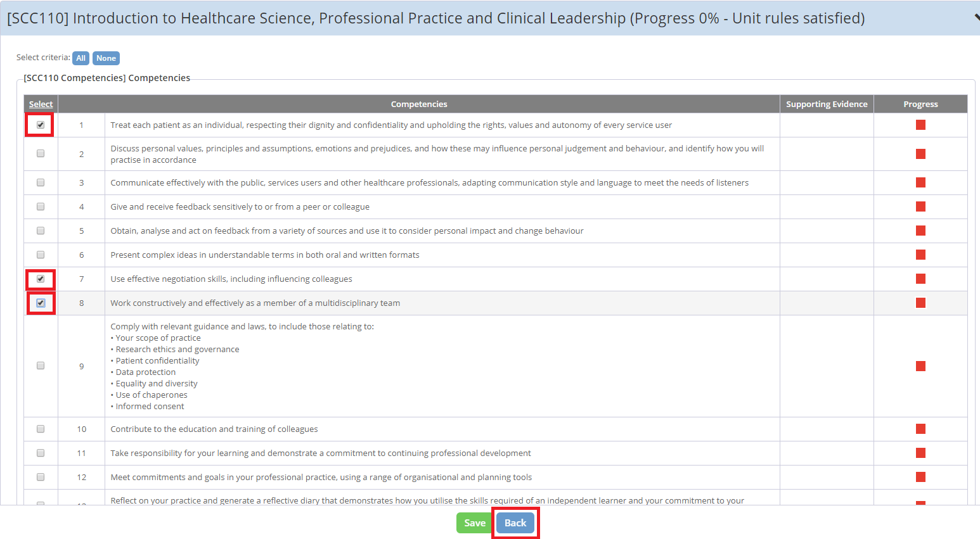The height and width of the screenshot is (539, 980).
Task: Click red progress square for competency 10
Action: 920,429
